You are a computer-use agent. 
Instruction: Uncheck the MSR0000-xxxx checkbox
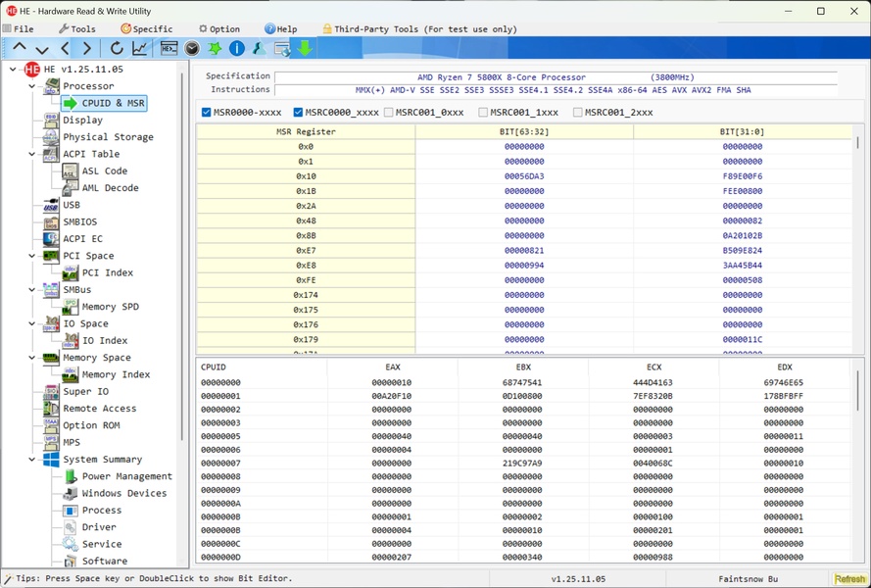pyautogui.click(x=207, y=113)
